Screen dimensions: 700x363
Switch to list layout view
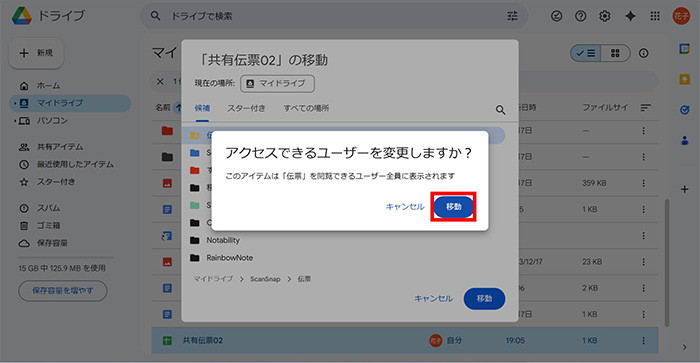click(586, 53)
